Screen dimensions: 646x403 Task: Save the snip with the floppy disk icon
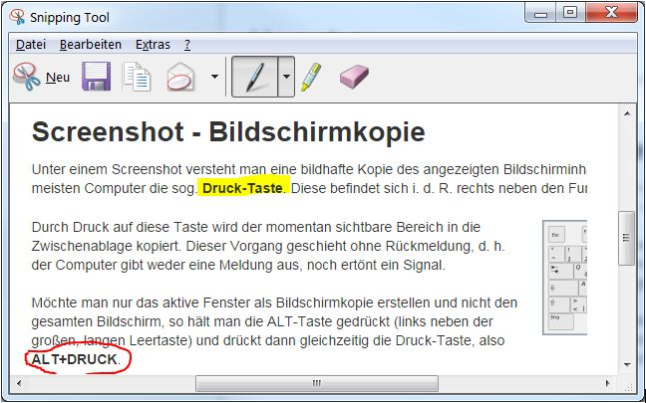(x=96, y=77)
